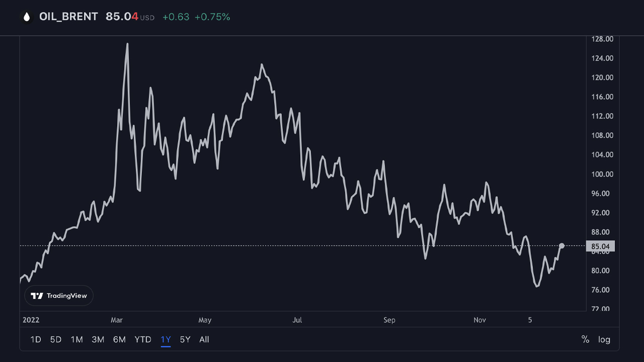The height and width of the screenshot is (362, 644).
Task: Select the 1D time range
Action: coord(36,339)
